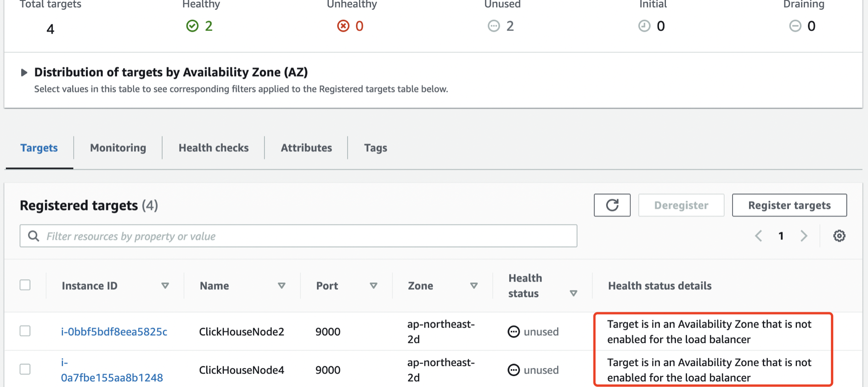The width and height of the screenshot is (868, 387).
Task: Click page number 1 indicator
Action: click(781, 236)
